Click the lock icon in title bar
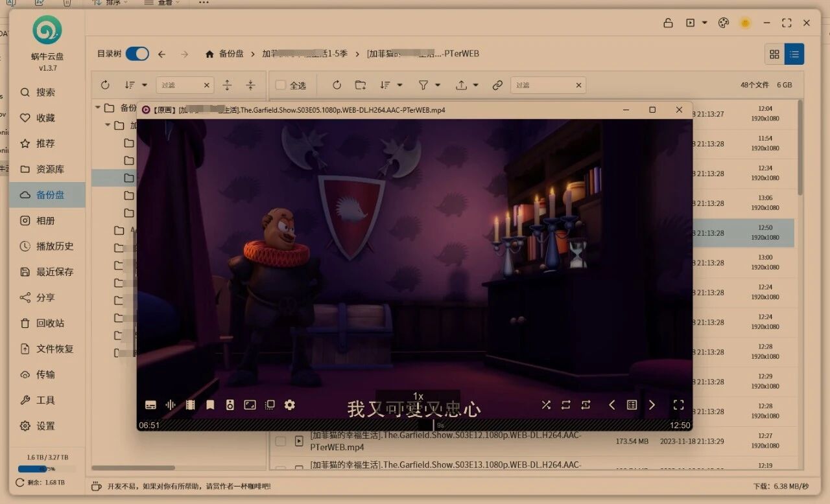This screenshot has width=830, height=504. click(668, 23)
